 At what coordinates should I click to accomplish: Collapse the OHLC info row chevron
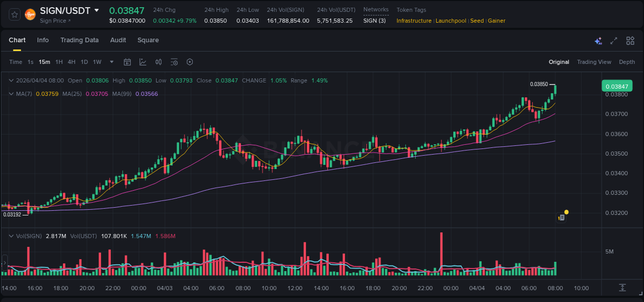(11, 80)
